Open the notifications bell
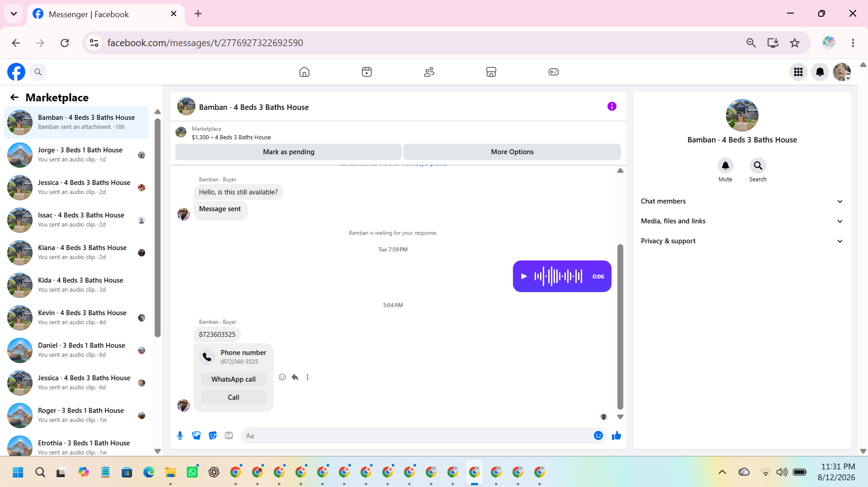The width and height of the screenshot is (868, 487). coord(820,72)
